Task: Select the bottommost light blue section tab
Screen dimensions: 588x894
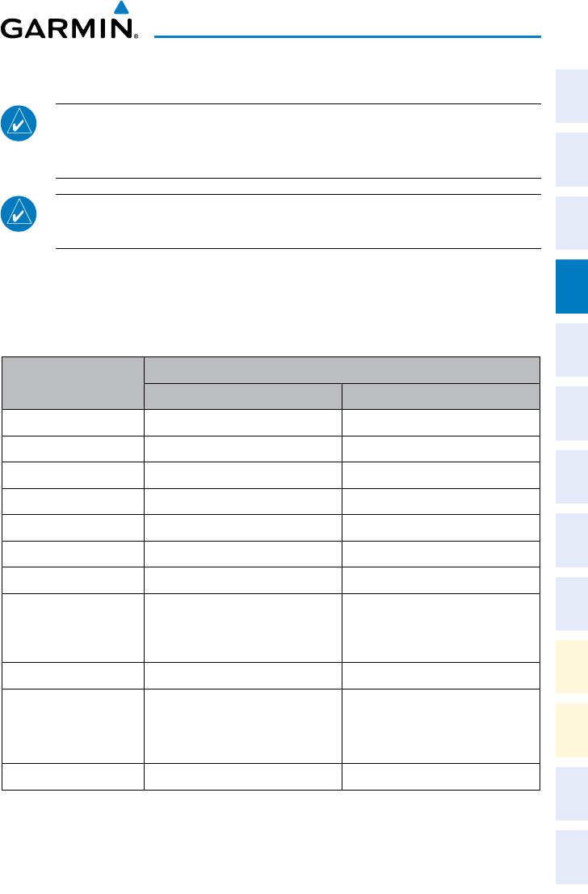Action: pos(572,858)
